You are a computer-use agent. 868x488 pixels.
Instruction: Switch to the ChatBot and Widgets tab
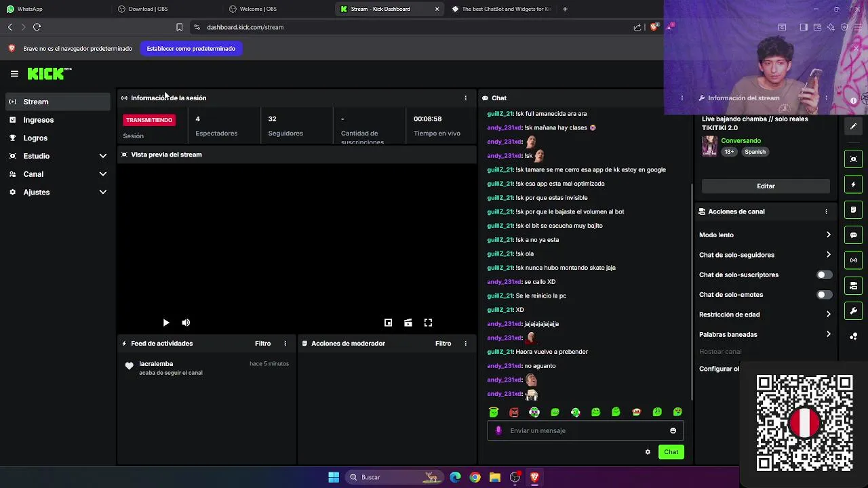point(500,9)
